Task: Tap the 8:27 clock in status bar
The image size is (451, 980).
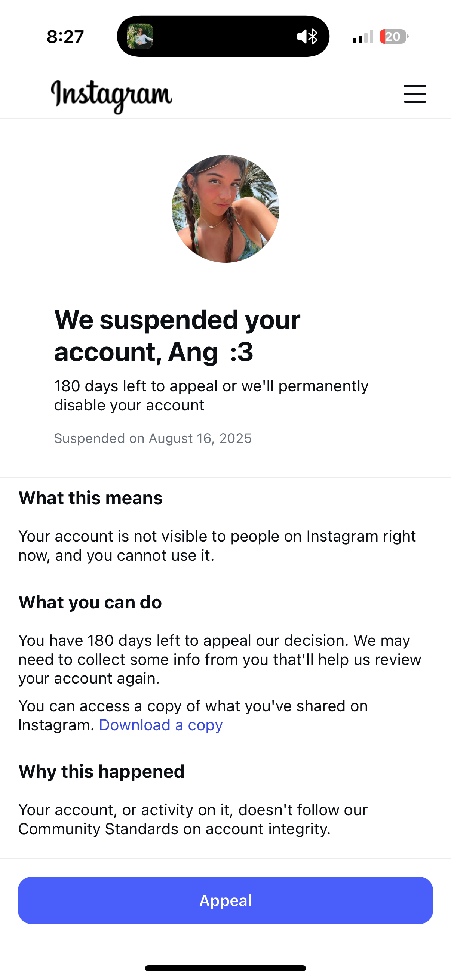Action: click(65, 37)
